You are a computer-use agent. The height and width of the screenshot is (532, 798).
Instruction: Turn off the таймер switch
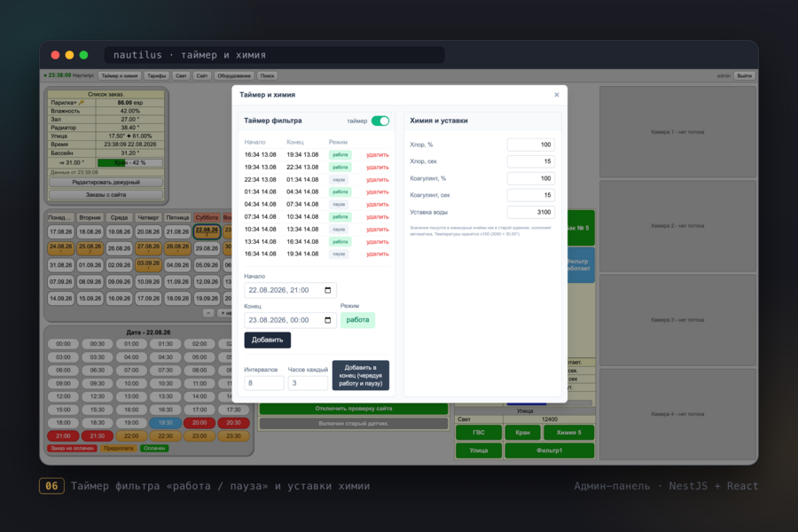pyautogui.click(x=380, y=121)
